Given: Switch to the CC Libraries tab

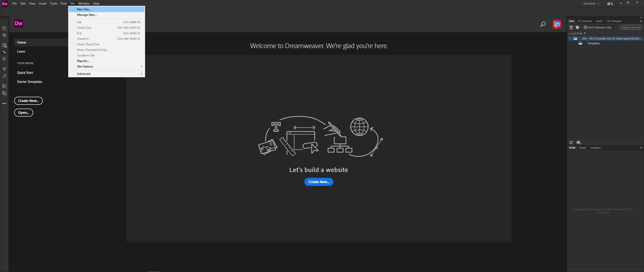Looking at the screenshot, I should [x=585, y=21].
